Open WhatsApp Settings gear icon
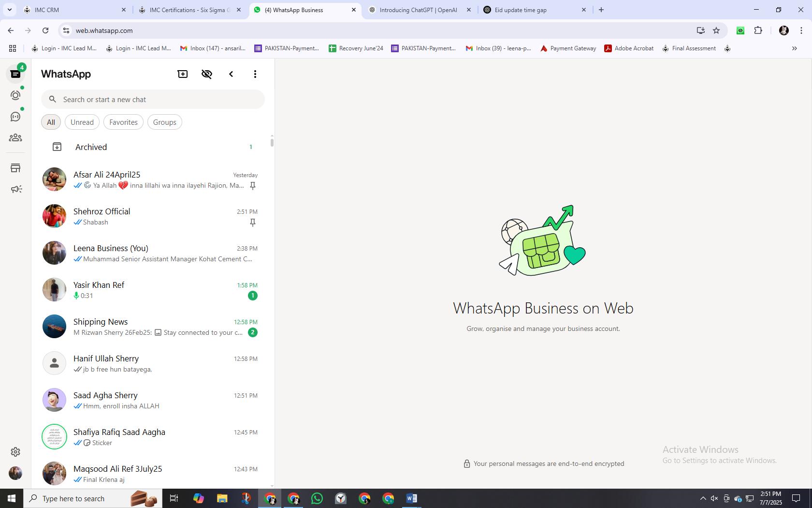Viewport: 812px width, 508px height. (x=15, y=451)
